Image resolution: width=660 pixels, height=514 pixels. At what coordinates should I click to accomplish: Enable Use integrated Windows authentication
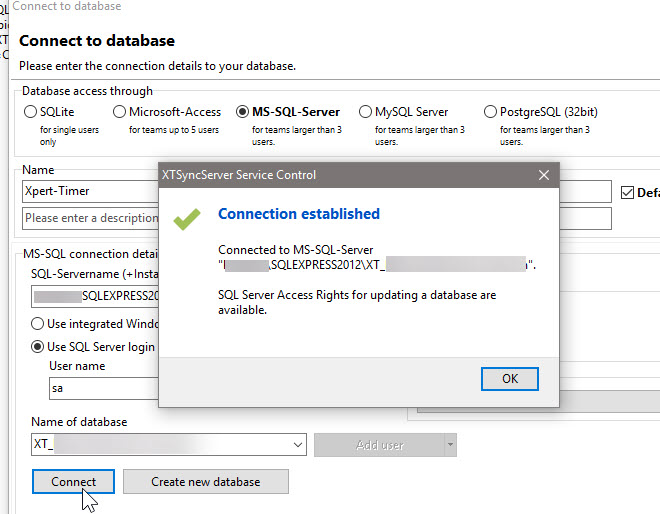pos(38,324)
